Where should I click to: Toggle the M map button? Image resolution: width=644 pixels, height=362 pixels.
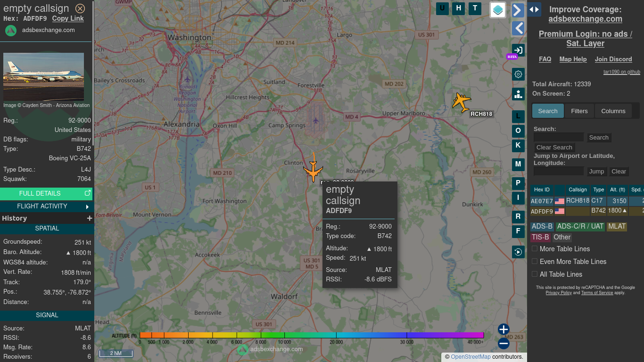click(x=518, y=164)
